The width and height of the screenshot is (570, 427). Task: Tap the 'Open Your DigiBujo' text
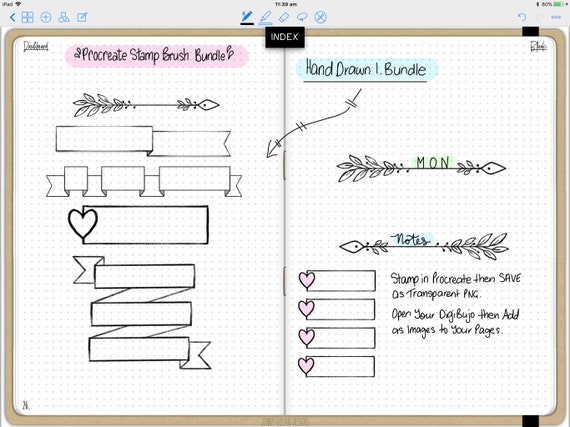(x=433, y=314)
